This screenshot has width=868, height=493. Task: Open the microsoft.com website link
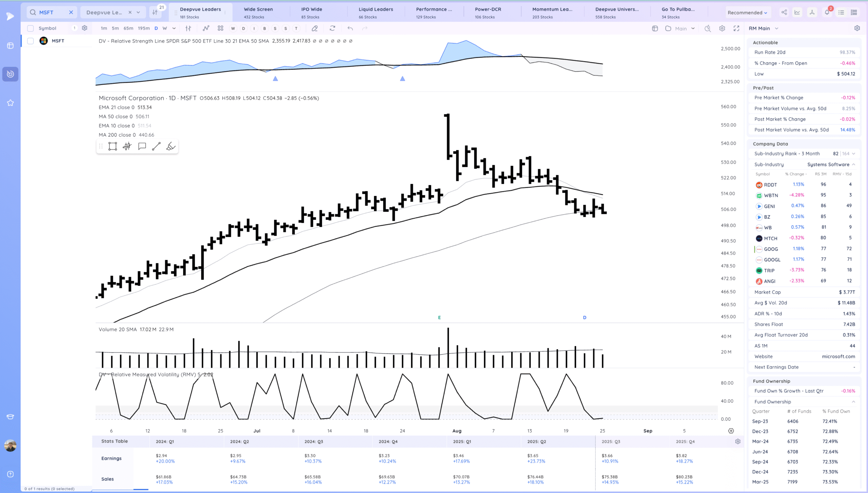click(x=838, y=356)
